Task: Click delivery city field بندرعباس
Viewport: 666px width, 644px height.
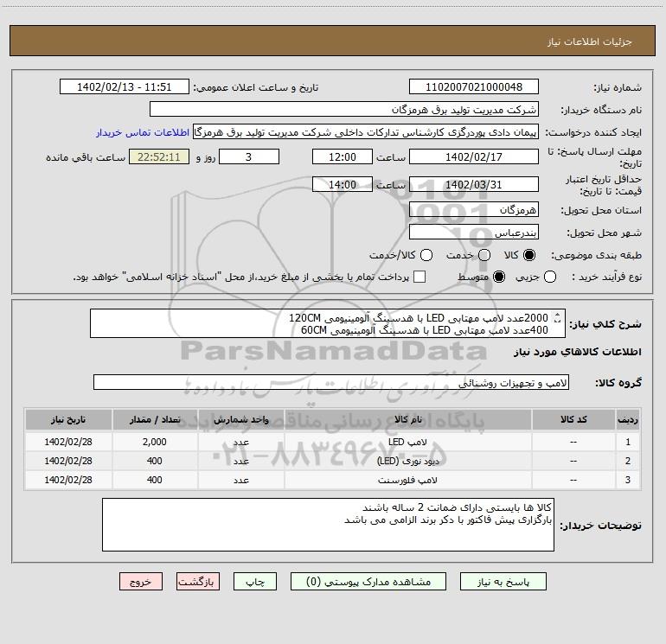Action: [x=474, y=233]
